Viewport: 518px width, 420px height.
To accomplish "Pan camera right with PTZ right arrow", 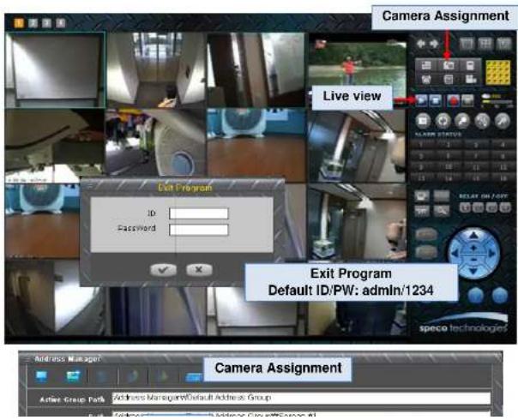I will [492, 254].
